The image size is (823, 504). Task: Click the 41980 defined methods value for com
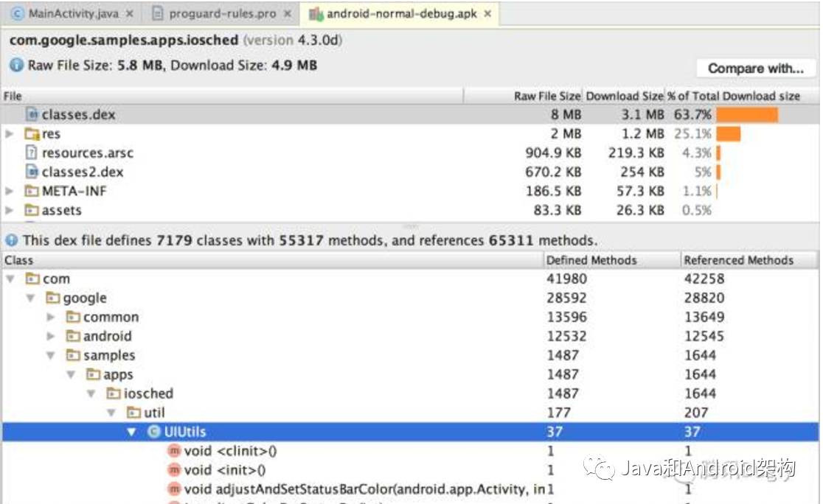566,279
